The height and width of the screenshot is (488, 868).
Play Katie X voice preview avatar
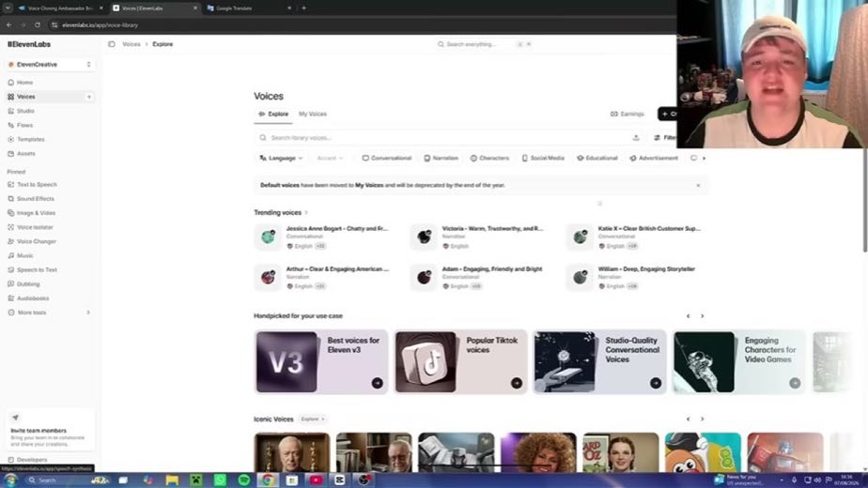[x=580, y=236]
